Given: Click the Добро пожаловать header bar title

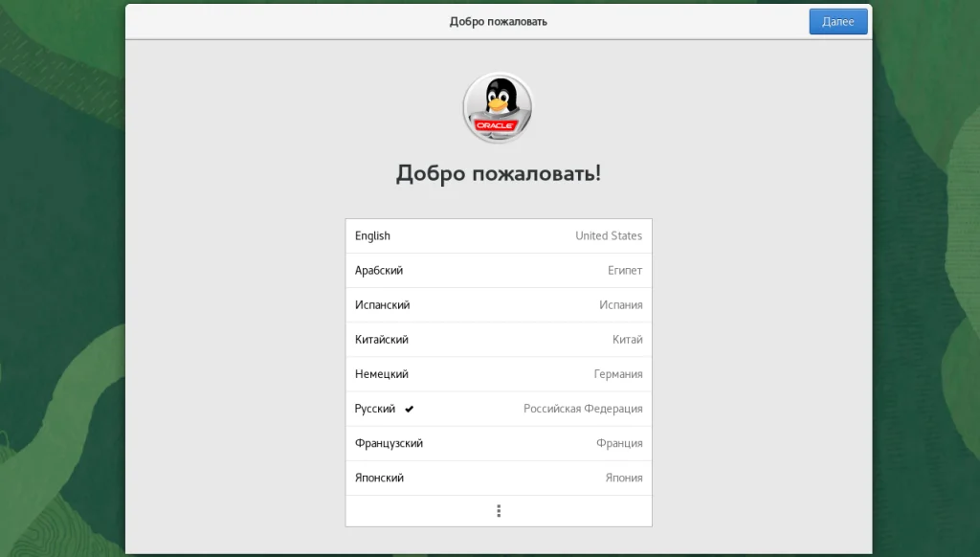Looking at the screenshot, I should [498, 21].
